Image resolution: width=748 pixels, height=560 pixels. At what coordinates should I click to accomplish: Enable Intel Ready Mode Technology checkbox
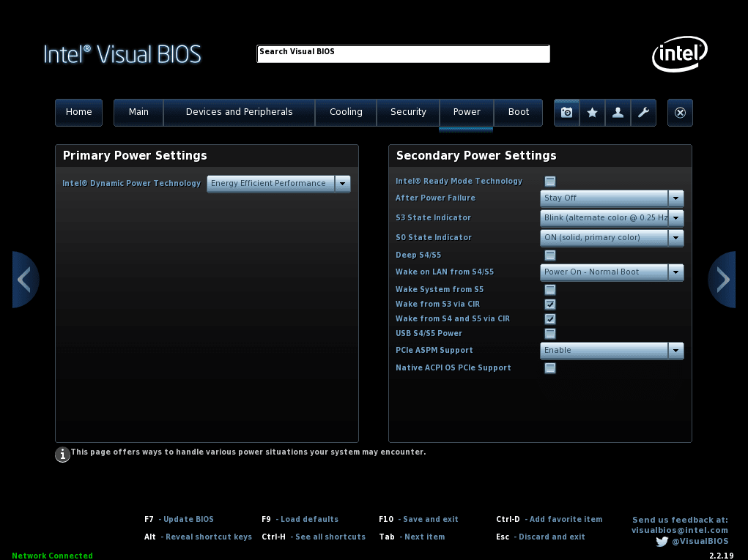(550, 182)
